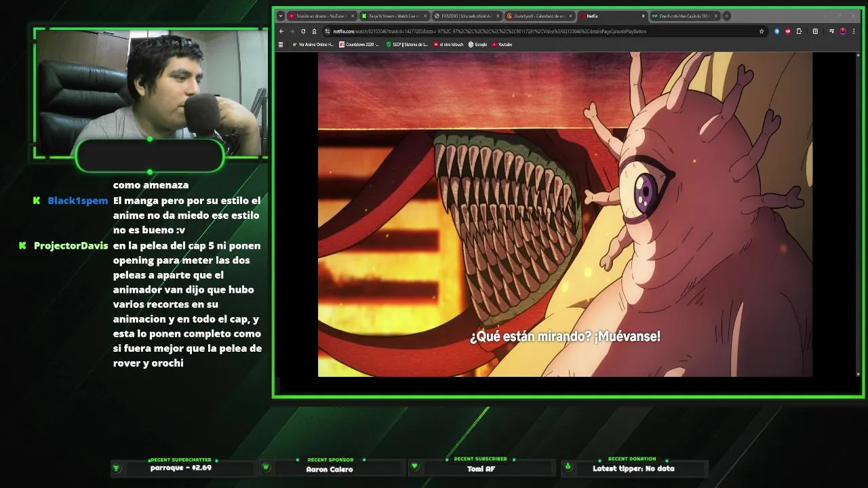Open the blue circular extension icon
This screenshot has height=488, width=868.
coord(777,31)
